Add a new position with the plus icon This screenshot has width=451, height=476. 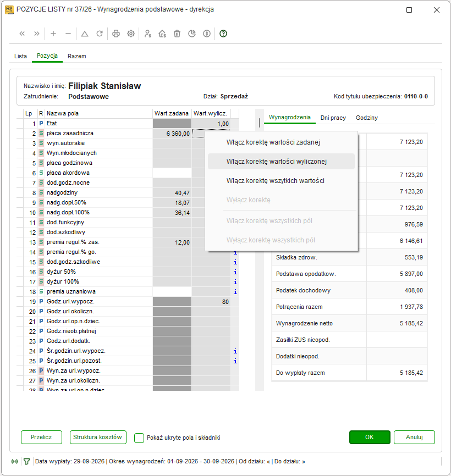[x=53, y=34]
